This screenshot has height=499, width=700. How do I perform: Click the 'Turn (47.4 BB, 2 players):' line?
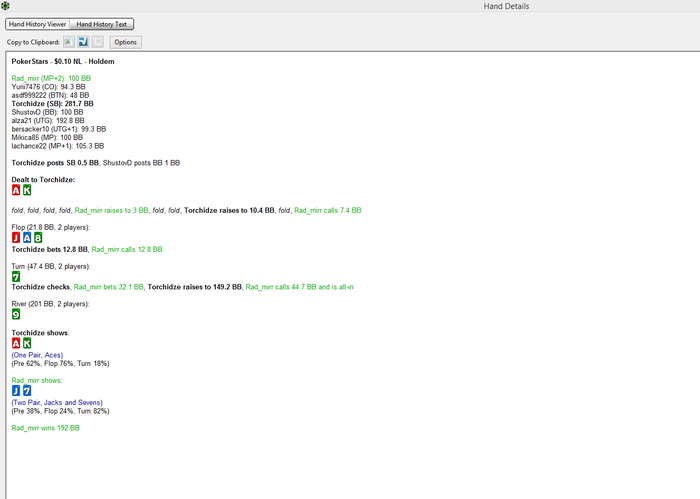(51, 266)
